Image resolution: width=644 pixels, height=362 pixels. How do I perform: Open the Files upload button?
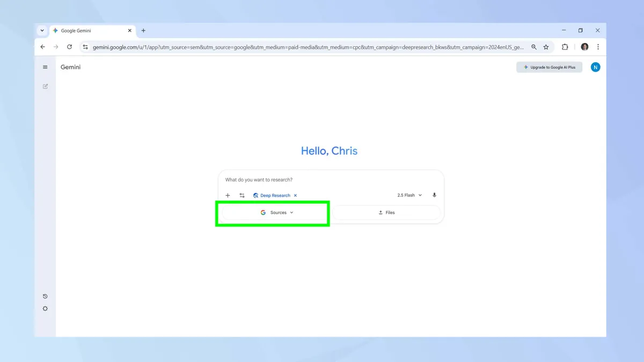click(x=386, y=212)
